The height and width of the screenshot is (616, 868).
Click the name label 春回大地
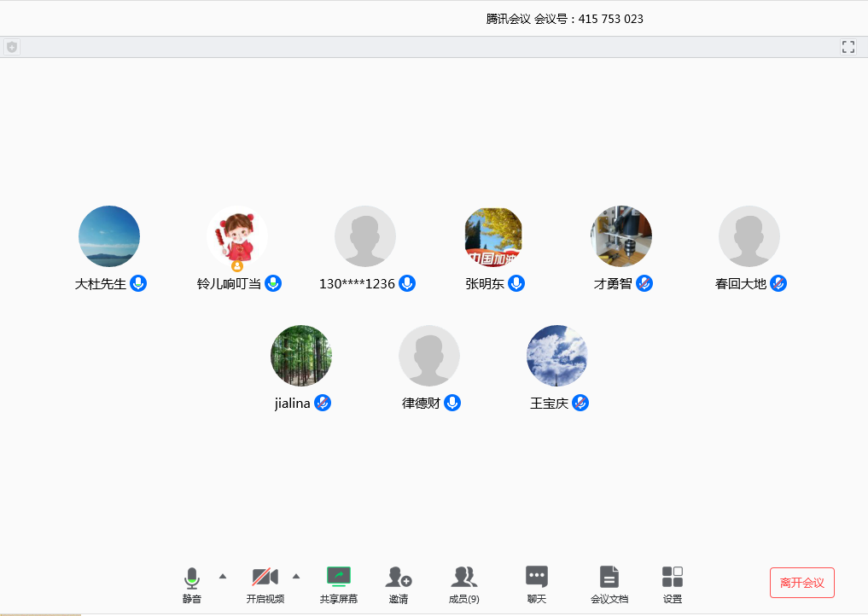click(x=741, y=284)
